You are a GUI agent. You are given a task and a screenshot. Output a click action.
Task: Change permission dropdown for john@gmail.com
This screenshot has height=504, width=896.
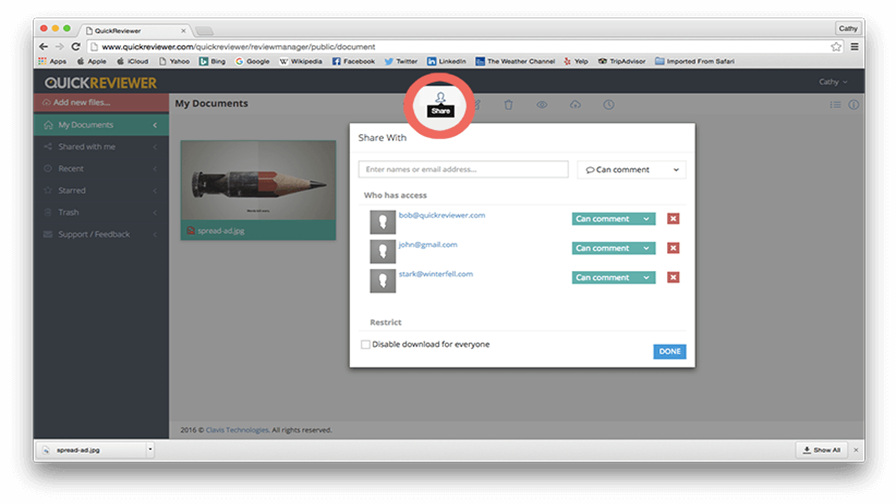pyautogui.click(x=613, y=248)
